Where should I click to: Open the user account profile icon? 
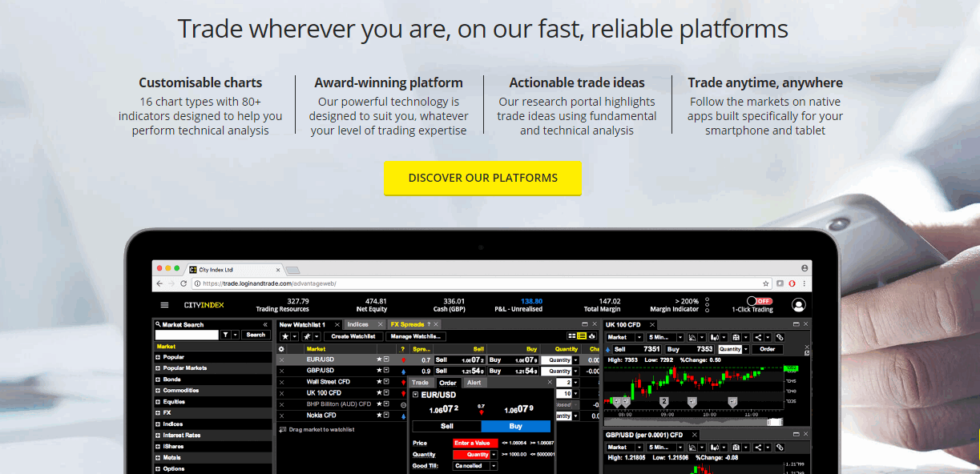(798, 305)
